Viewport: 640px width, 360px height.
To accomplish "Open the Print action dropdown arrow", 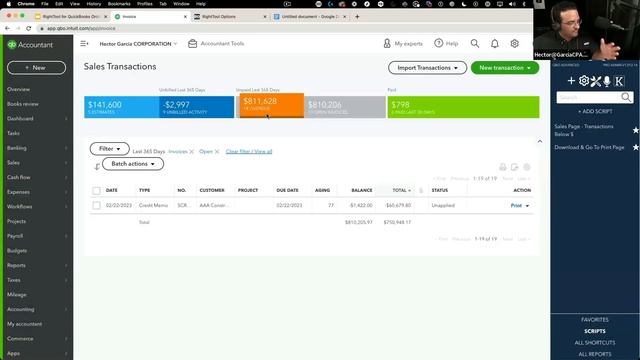I will [527, 206].
